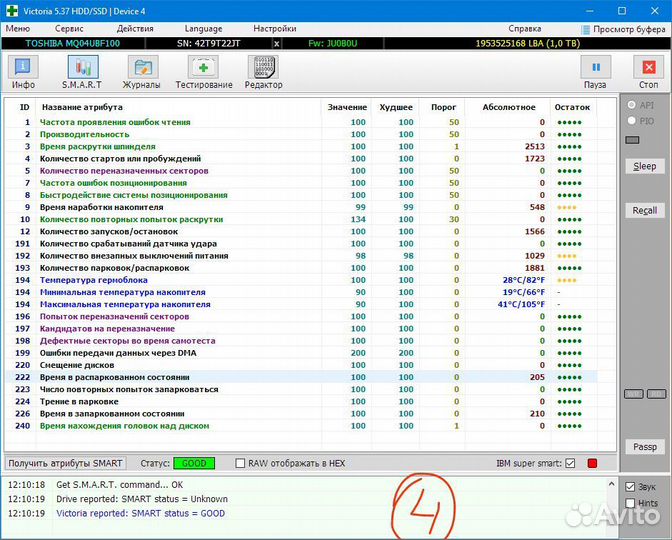The image size is (672, 540).
Task: Open the Редактор disk editor icon
Action: (264, 71)
